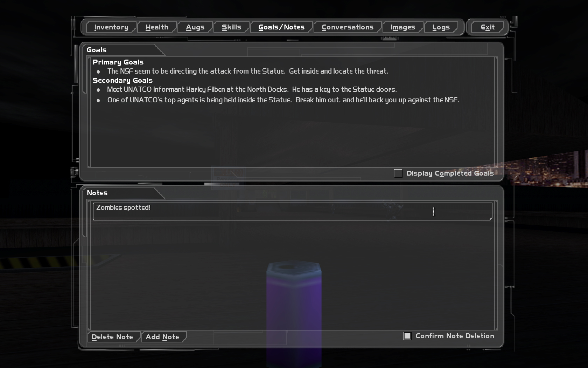The height and width of the screenshot is (368, 588).
Task: Open the Logs tab
Action: pyautogui.click(x=441, y=27)
